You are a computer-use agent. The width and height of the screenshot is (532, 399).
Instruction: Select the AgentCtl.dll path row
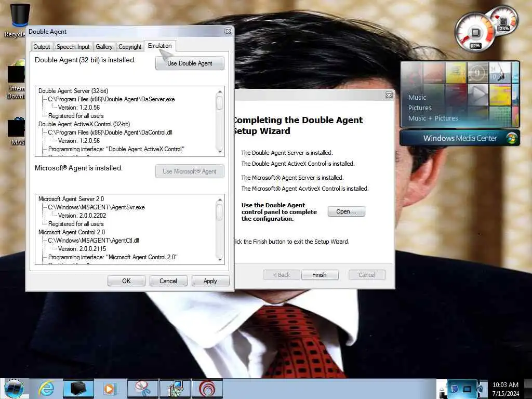coord(94,241)
